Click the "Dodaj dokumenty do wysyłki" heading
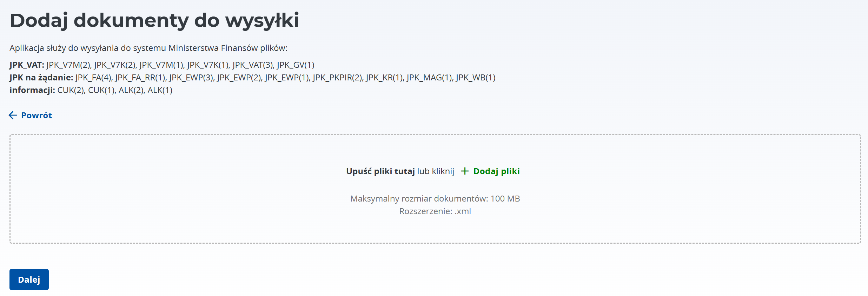The height and width of the screenshot is (296, 868). tap(154, 20)
